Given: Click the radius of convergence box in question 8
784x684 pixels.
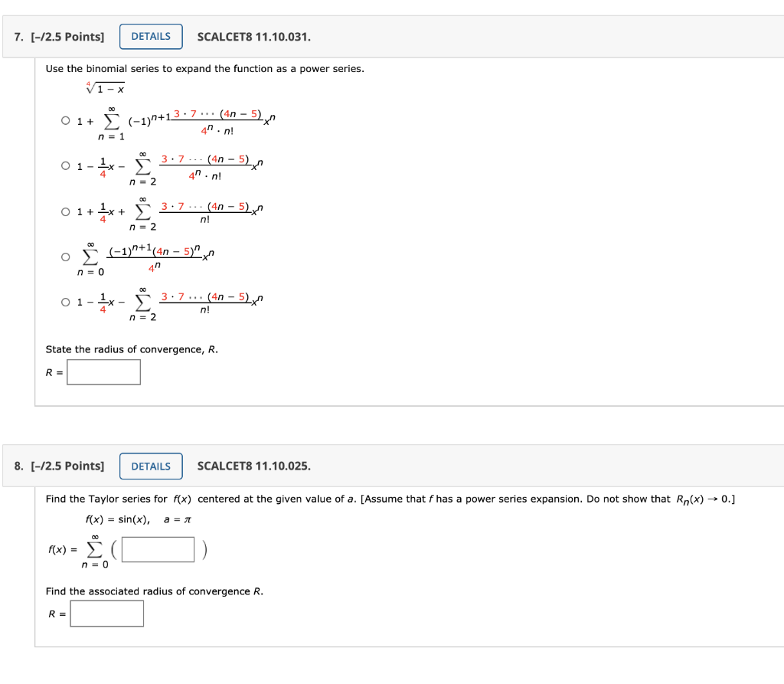Looking at the screenshot, I should (106, 613).
